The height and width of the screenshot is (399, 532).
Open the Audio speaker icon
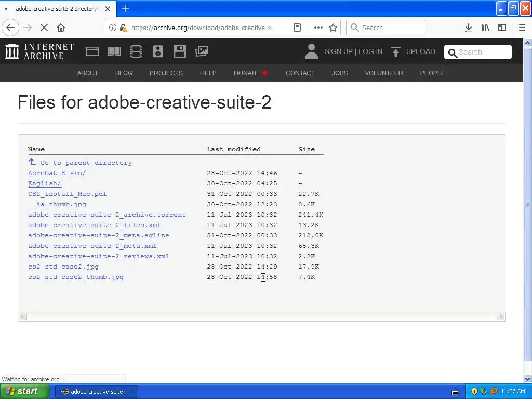tap(158, 51)
